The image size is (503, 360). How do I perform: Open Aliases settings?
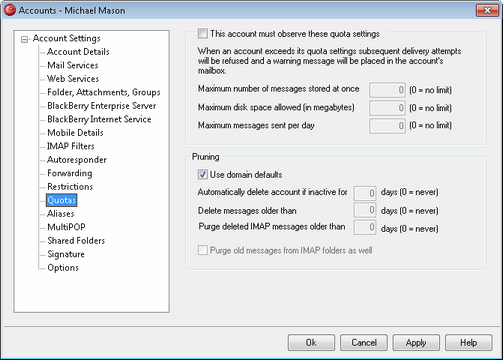click(x=60, y=214)
